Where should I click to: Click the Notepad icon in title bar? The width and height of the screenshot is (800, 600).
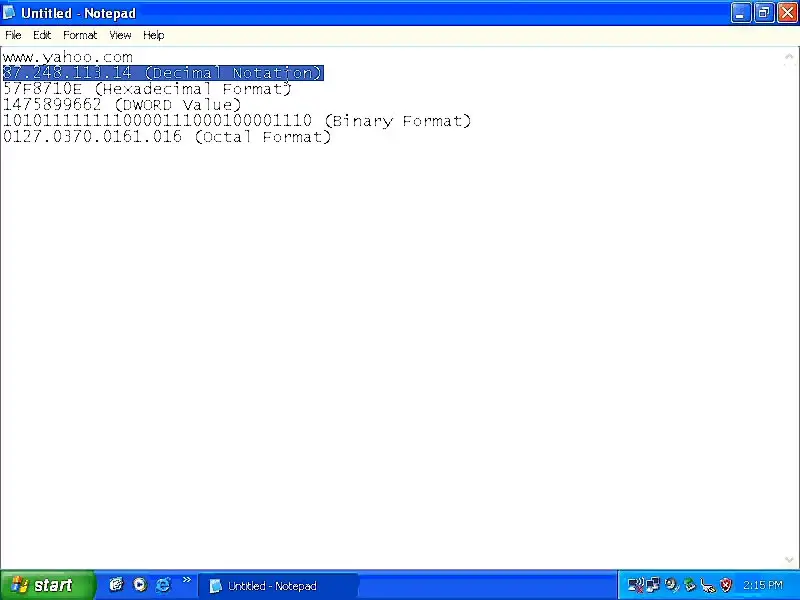(9, 12)
